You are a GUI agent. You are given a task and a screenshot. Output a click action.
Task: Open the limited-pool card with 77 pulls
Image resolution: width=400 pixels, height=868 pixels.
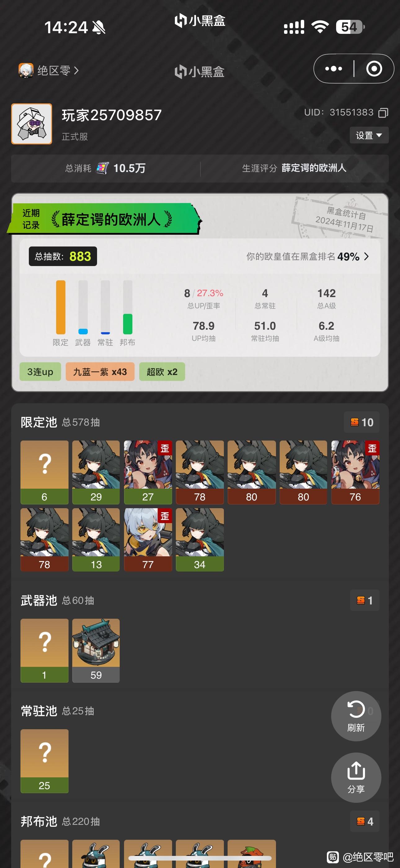tap(148, 540)
